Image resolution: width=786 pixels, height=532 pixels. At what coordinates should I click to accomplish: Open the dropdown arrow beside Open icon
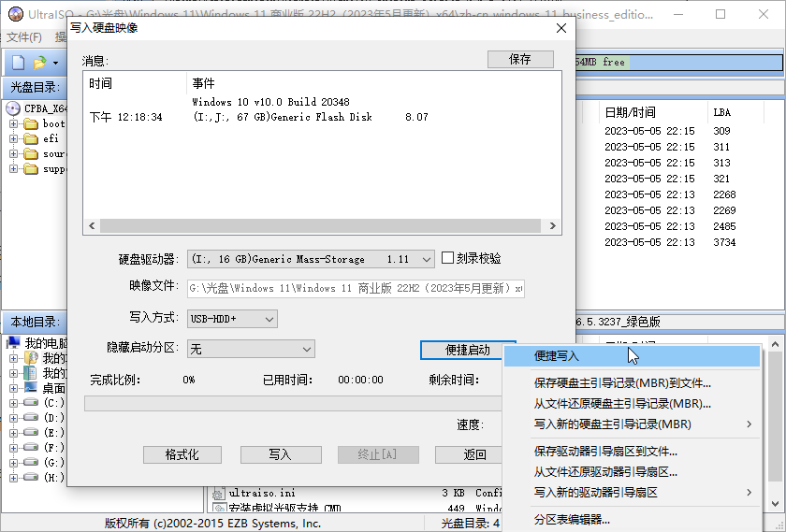(x=55, y=64)
